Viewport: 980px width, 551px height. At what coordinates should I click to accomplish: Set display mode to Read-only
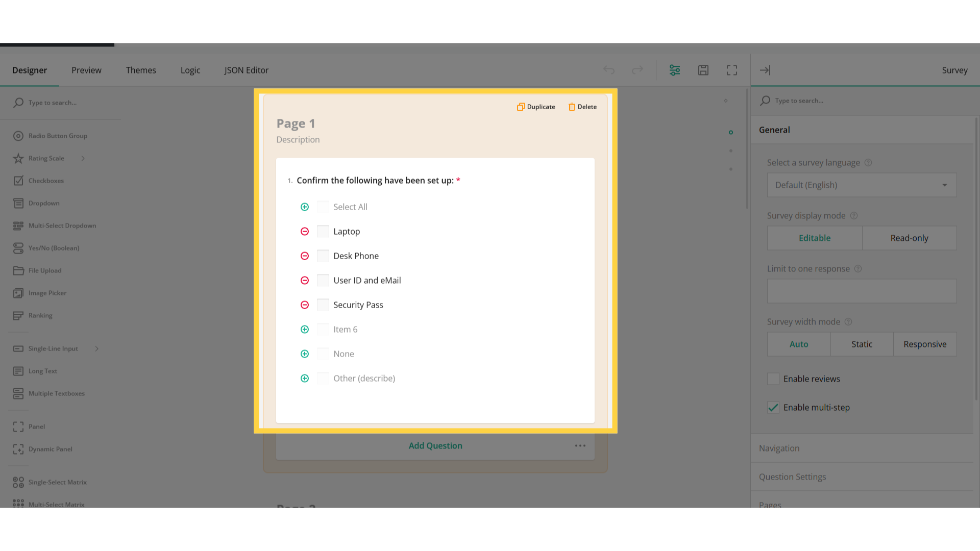point(910,238)
